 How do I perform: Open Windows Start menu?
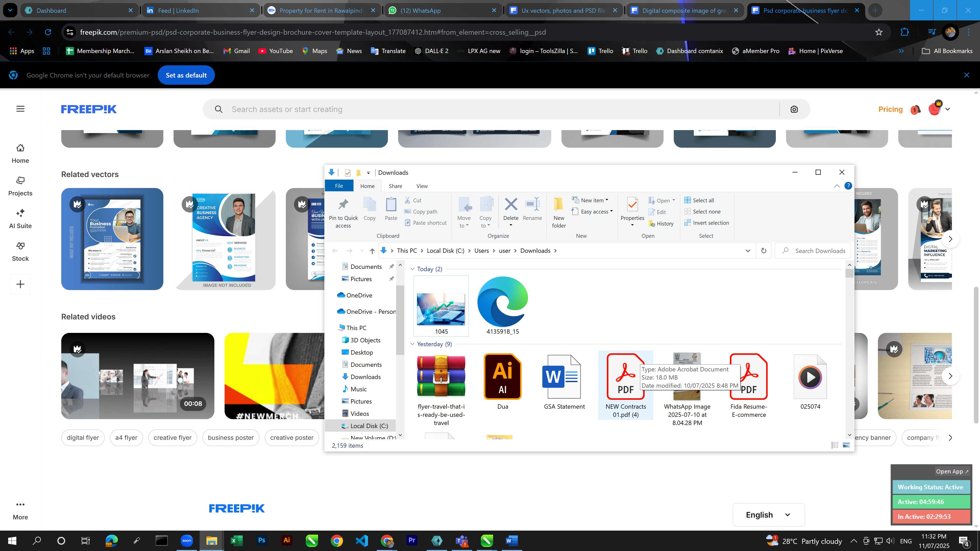pyautogui.click(x=12, y=541)
